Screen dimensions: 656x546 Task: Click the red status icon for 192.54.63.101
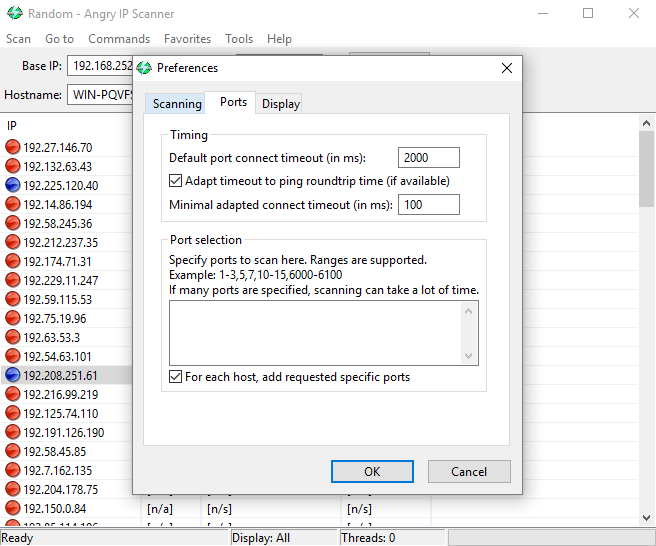(x=13, y=356)
